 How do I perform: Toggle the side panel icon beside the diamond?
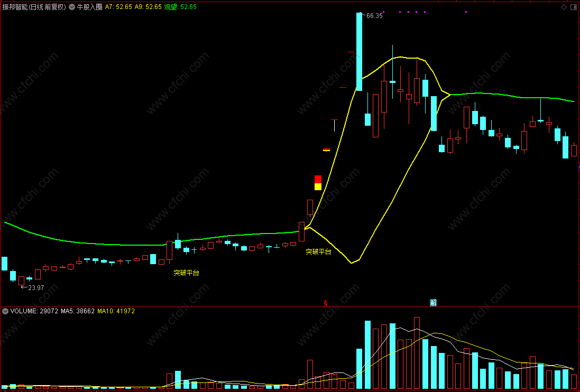(x=575, y=7)
